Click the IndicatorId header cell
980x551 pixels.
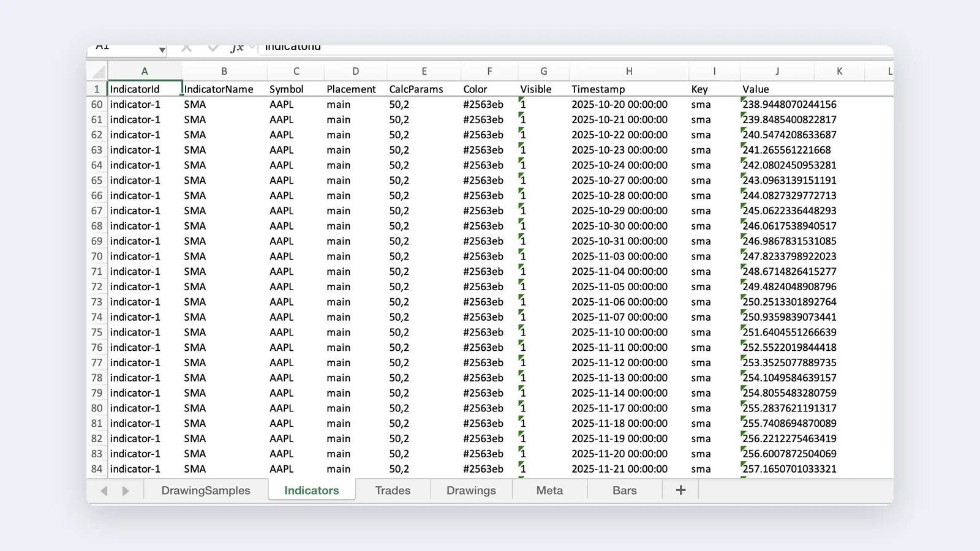tap(145, 89)
